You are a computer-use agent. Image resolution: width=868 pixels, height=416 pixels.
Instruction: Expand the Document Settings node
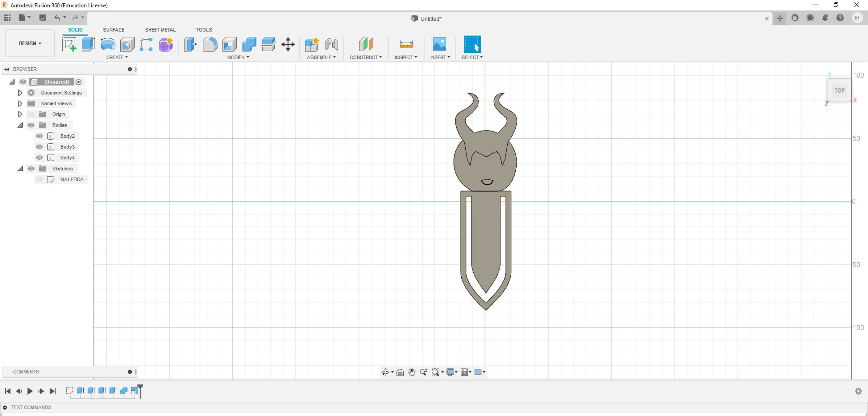20,93
